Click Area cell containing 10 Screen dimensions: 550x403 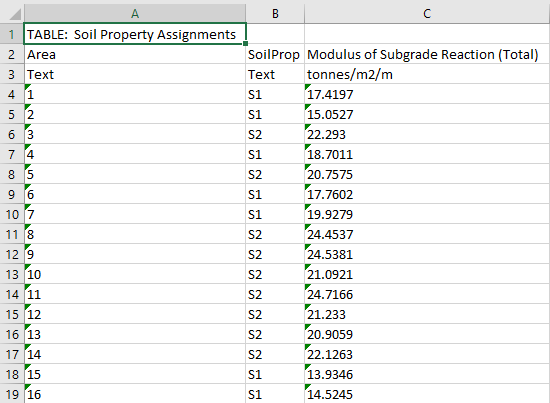click(x=135, y=274)
